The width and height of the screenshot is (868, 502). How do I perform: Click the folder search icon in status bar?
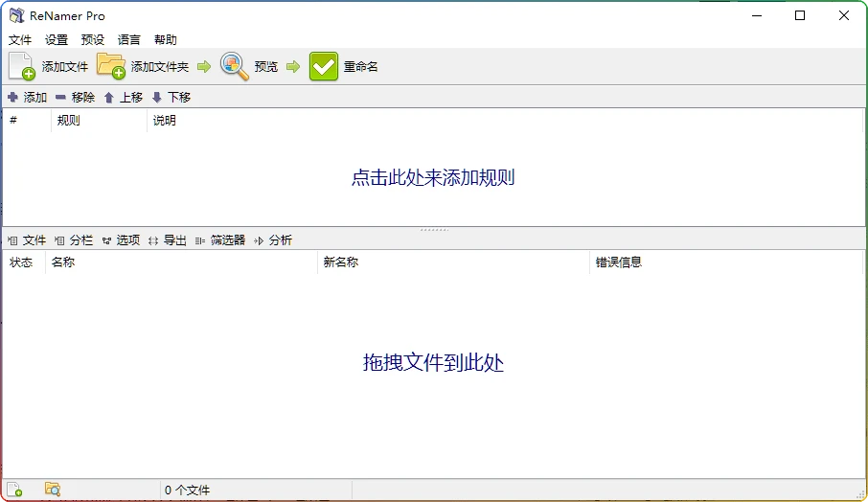pyautogui.click(x=53, y=490)
